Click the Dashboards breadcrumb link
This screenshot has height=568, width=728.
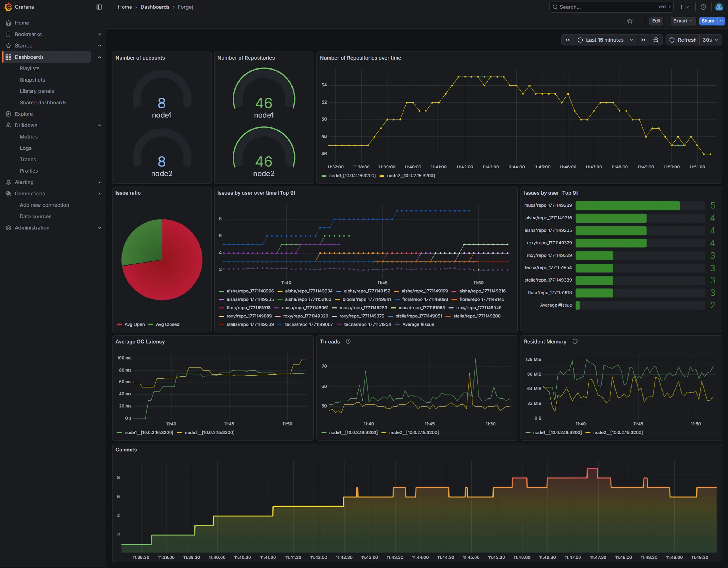coord(155,7)
